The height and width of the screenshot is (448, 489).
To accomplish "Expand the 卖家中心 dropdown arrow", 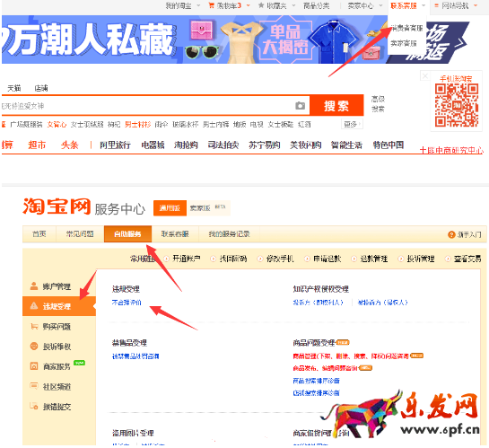I will point(380,5).
